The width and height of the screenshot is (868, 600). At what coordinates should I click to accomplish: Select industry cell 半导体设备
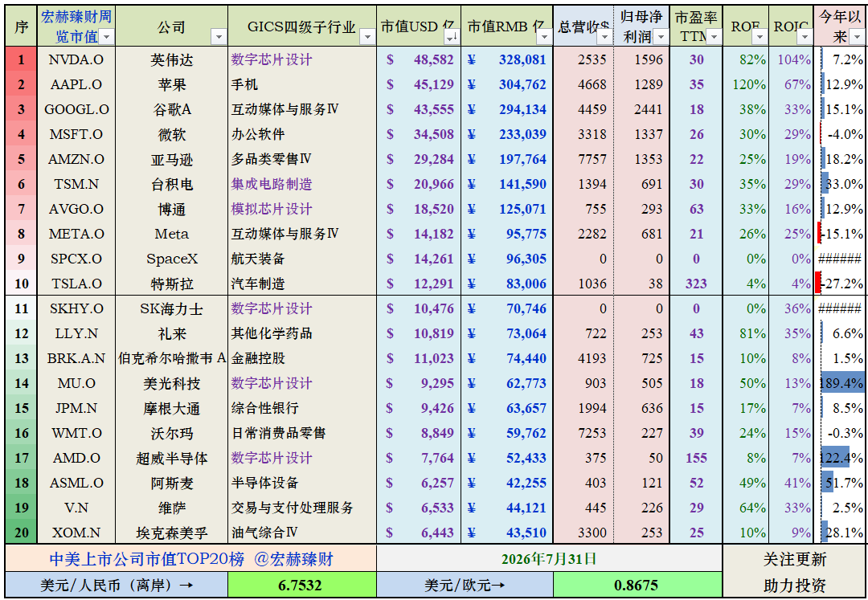point(301,483)
